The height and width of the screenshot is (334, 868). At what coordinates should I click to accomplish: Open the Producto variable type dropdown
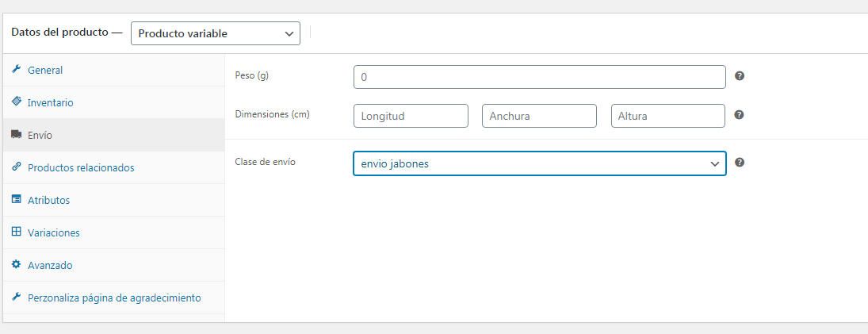(x=216, y=33)
